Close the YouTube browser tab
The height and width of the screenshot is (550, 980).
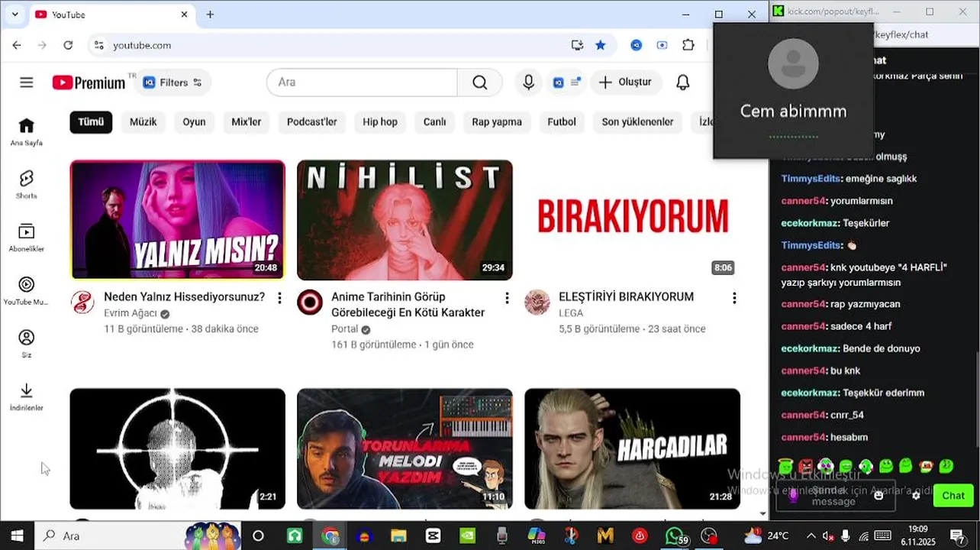(x=184, y=15)
